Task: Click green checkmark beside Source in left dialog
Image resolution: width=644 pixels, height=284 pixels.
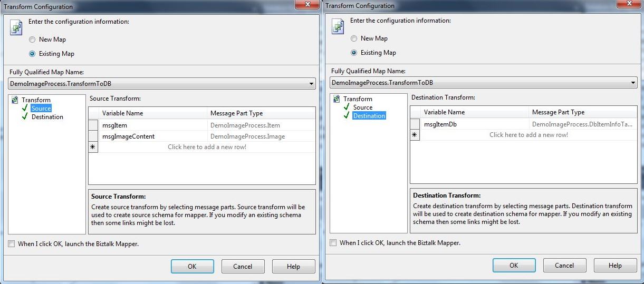Action: tap(25, 108)
